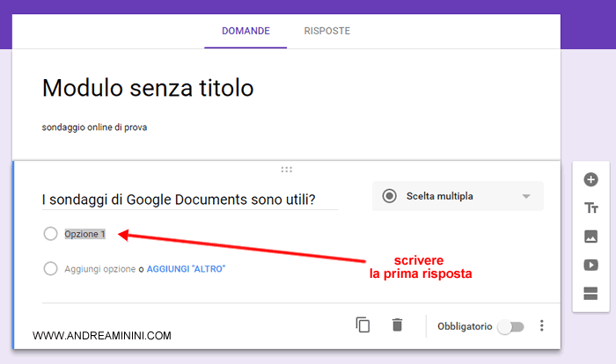Click the AGGIUNGI "ALTRO" link
This screenshot has width=616, height=364.
tap(186, 269)
